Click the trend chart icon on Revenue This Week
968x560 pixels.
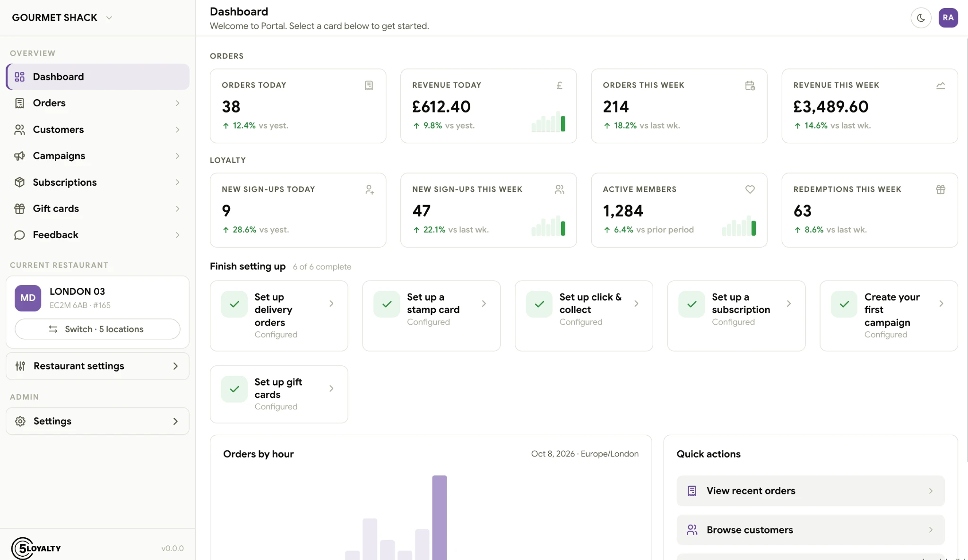point(941,85)
